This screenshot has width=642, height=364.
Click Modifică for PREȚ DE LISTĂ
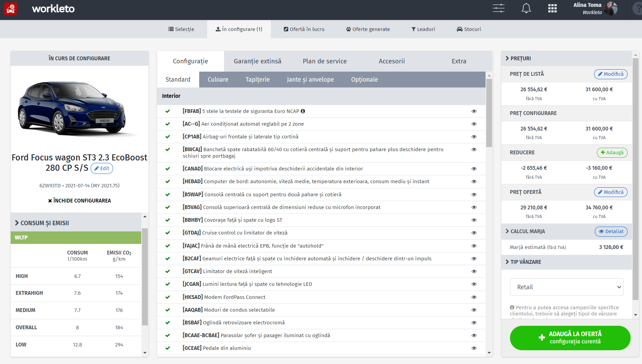pos(611,74)
